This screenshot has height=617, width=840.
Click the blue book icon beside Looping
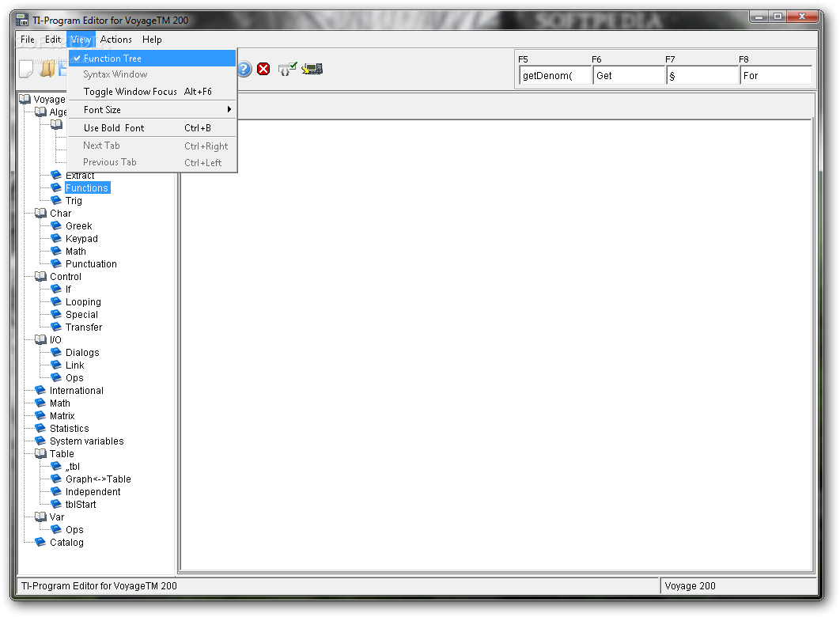click(x=55, y=301)
